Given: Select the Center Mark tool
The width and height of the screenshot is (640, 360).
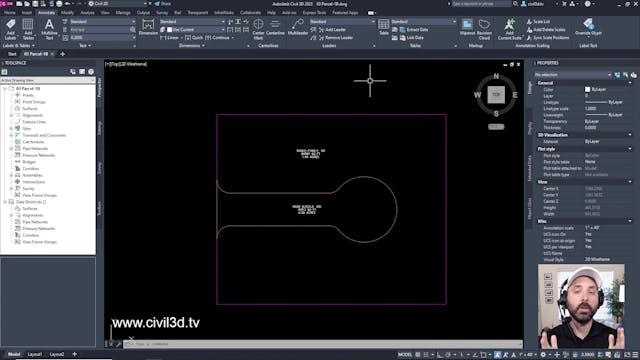Looking at the screenshot, I should coord(258,29).
